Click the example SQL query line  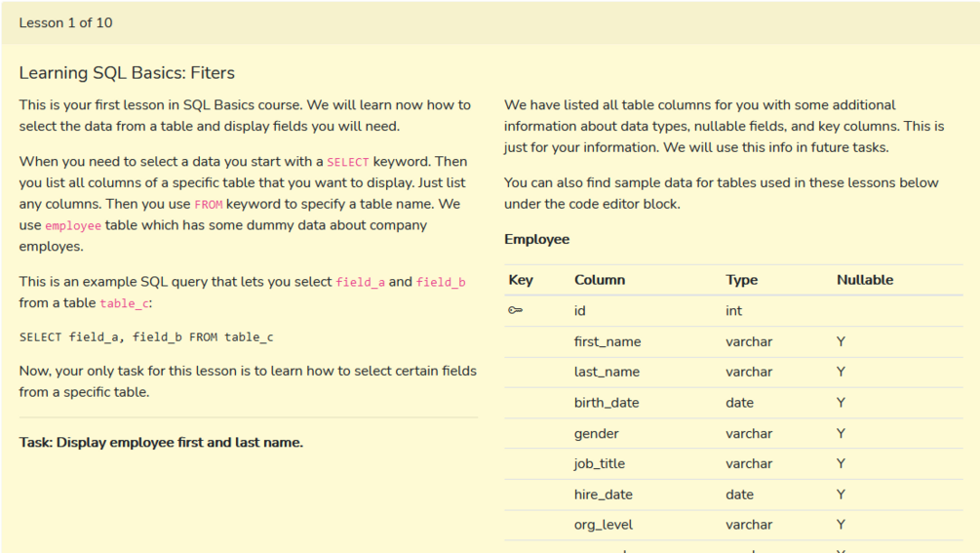[x=146, y=337]
